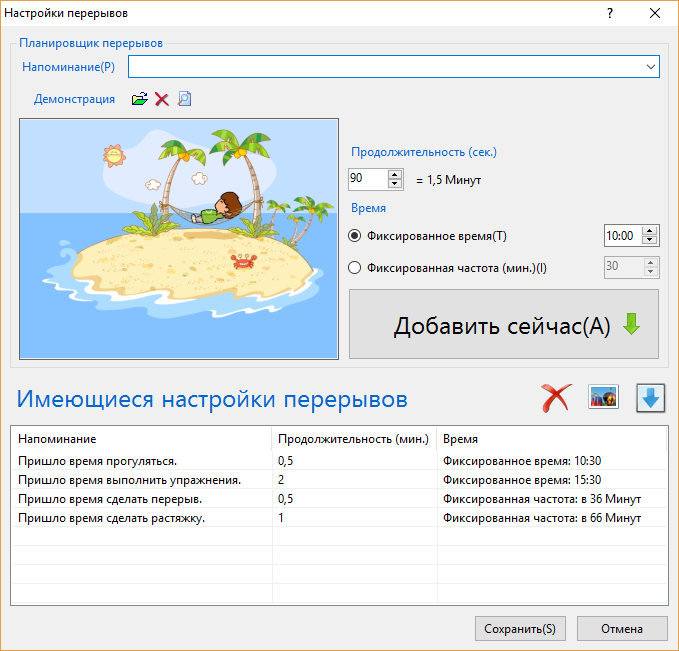Click the frequency field showing 30

pos(623,267)
